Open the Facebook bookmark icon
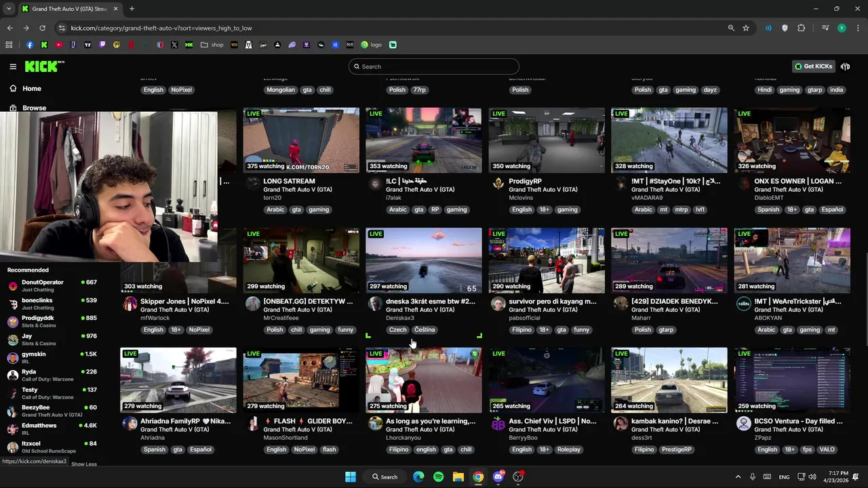Screen dimensions: 868x488 coord(30,45)
